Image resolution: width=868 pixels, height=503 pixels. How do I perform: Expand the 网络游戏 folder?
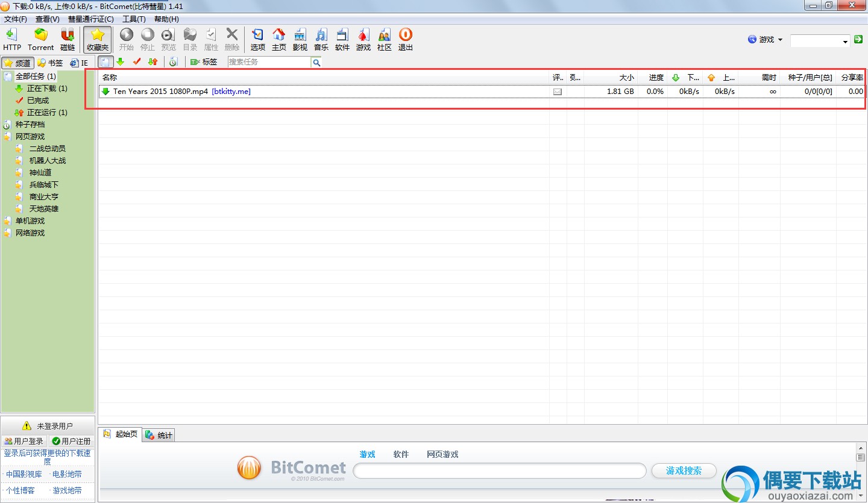[x=30, y=233]
